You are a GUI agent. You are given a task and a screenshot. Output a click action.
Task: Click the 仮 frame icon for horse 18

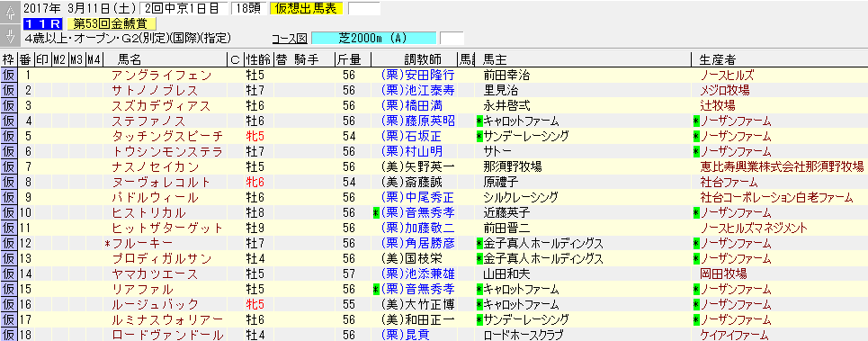[x=9, y=335]
